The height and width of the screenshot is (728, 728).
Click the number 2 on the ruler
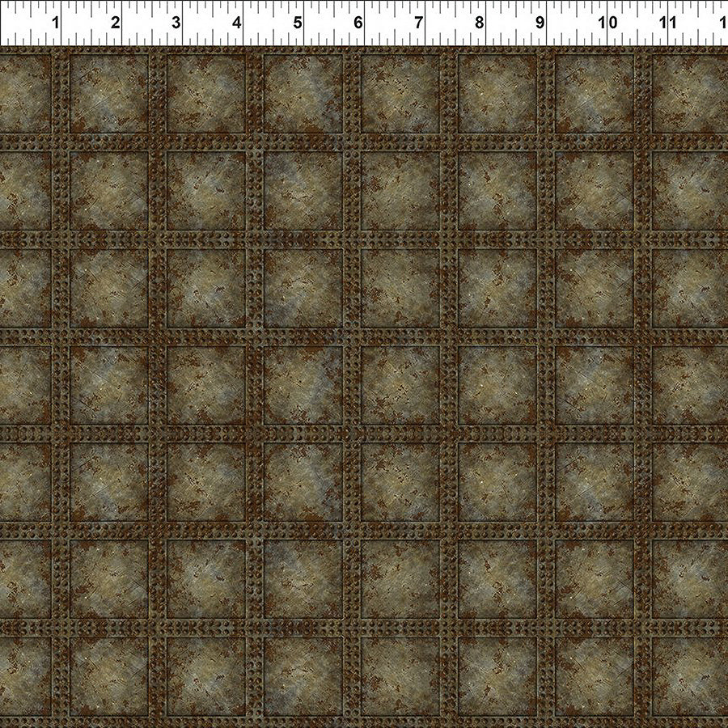[116, 23]
